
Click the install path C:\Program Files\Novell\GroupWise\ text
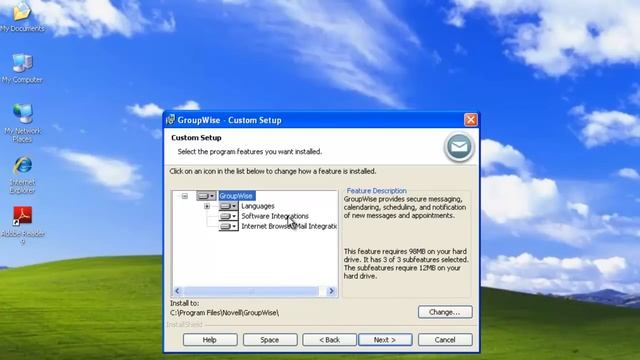pos(224,313)
